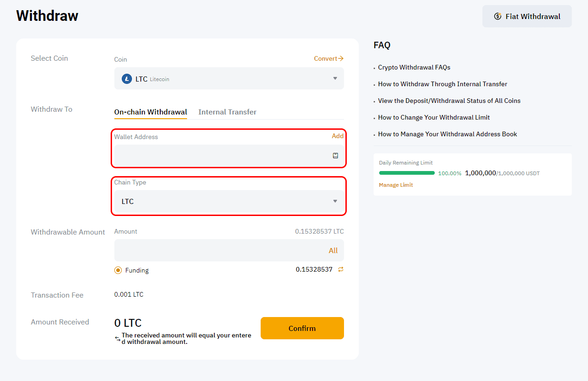The width and height of the screenshot is (588, 381).
Task: Open View the Deposit/Withdrawal Status of All Coins
Action: click(450, 101)
